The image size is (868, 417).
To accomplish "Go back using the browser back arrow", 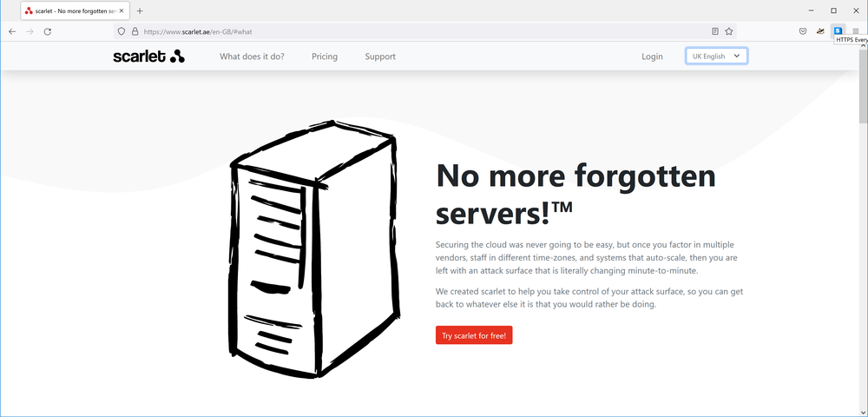I will coord(12,31).
